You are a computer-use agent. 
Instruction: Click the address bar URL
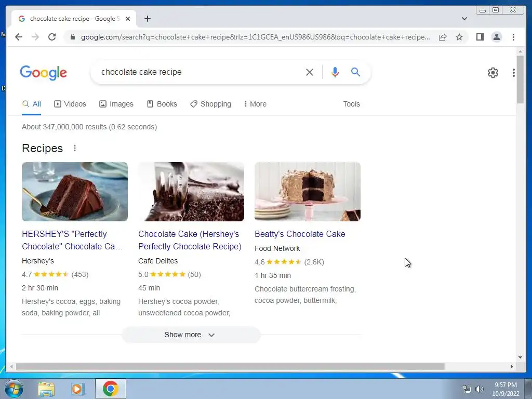255,37
